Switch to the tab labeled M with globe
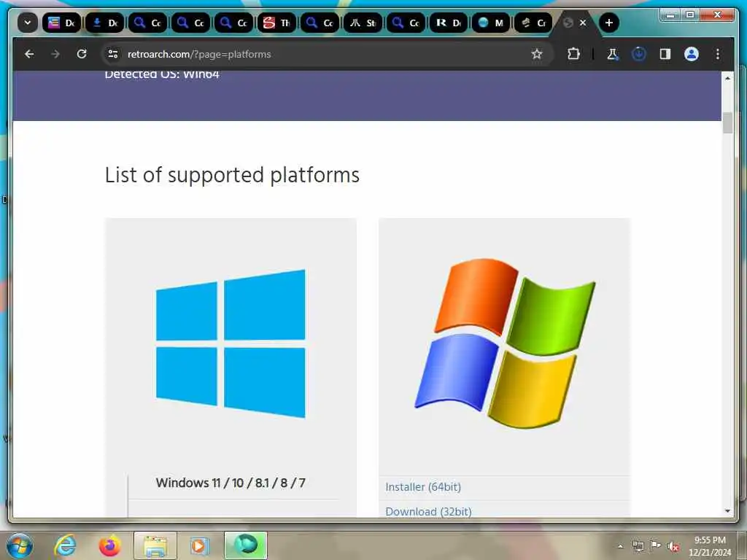 (491, 23)
